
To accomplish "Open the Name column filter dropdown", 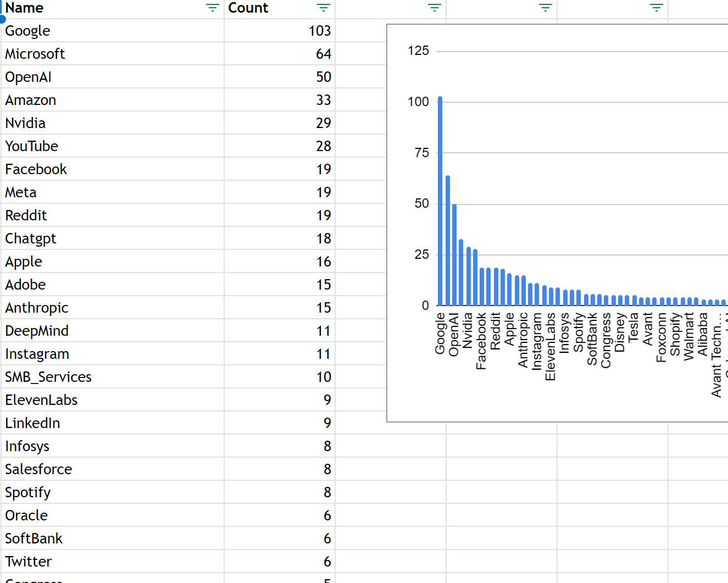I will point(212,8).
